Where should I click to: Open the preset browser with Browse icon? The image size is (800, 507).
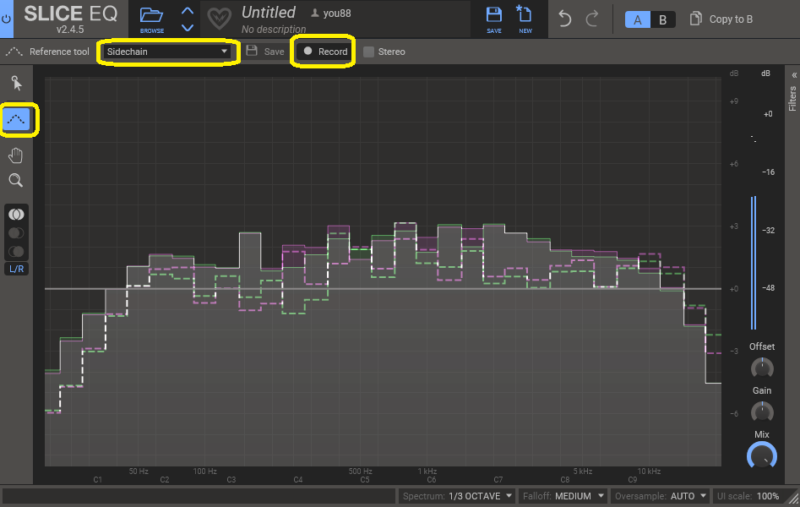pos(152,18)
